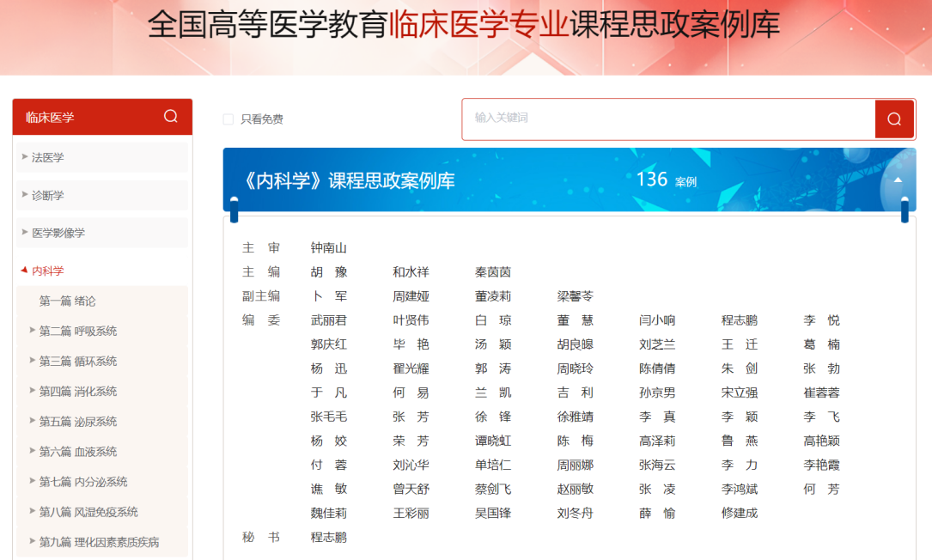Viewport: 932px width, 560px height.
Task: Open 第一篇 绪论 chapter
Action: click(67, 301)
